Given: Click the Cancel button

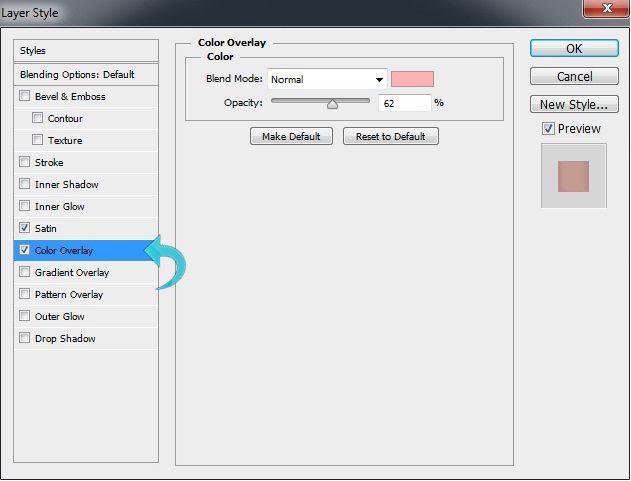Looking at the screenshot, I should [x=574, y=76].
